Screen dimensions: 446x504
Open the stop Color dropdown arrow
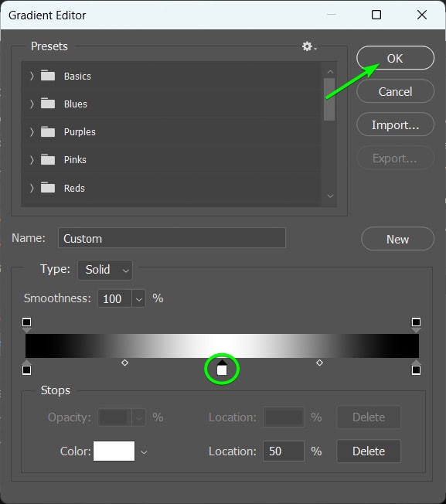point(144,451)
